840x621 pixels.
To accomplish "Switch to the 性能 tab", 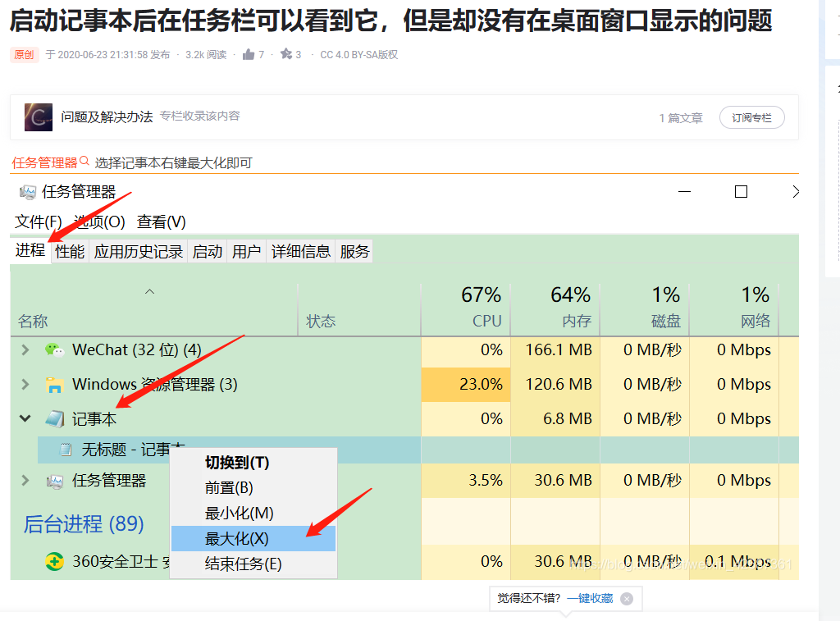I will pyautogui.click(x=71, y=251).
